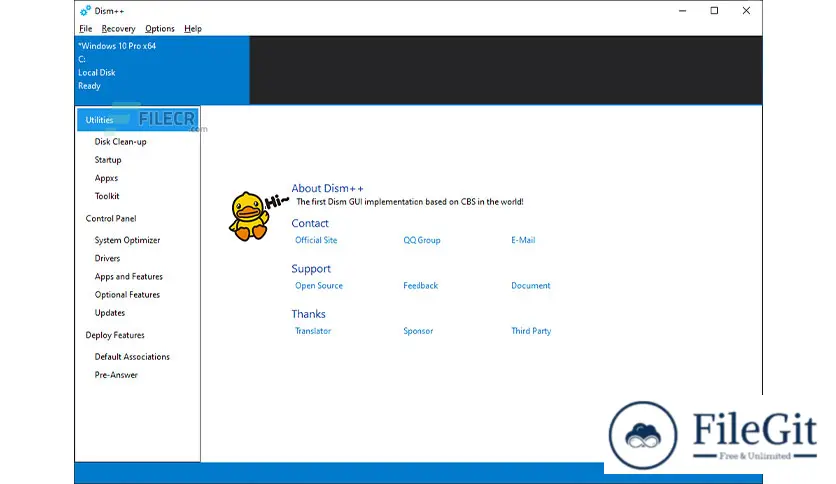Image resolution: width=836 pixels, height=484 pixels.
Task: Open the Document link
Action: click(530, 286)
